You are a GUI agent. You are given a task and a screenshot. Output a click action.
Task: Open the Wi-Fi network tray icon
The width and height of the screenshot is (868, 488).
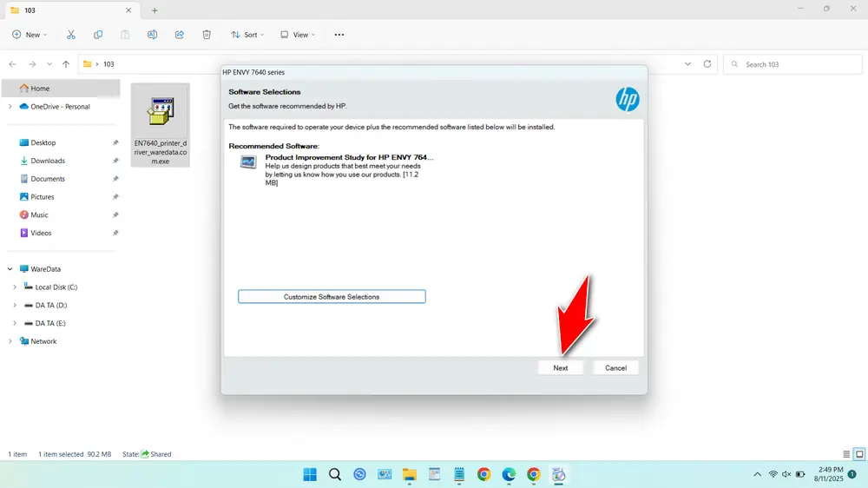click(x=773, y=474)
